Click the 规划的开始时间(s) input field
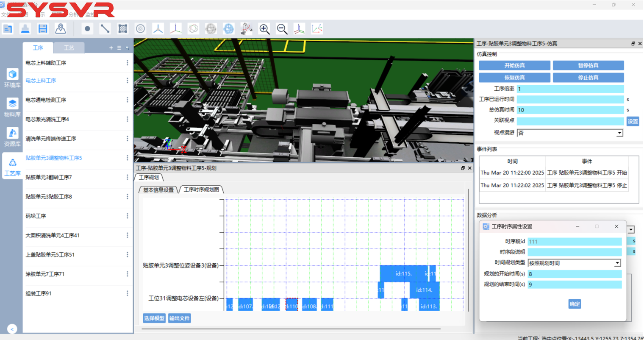 coord(575,274)
